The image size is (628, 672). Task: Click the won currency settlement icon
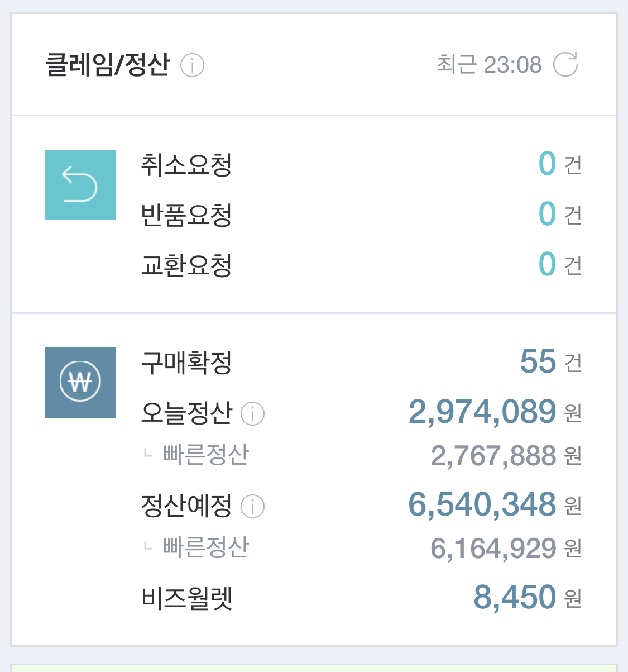coord(80,383)
